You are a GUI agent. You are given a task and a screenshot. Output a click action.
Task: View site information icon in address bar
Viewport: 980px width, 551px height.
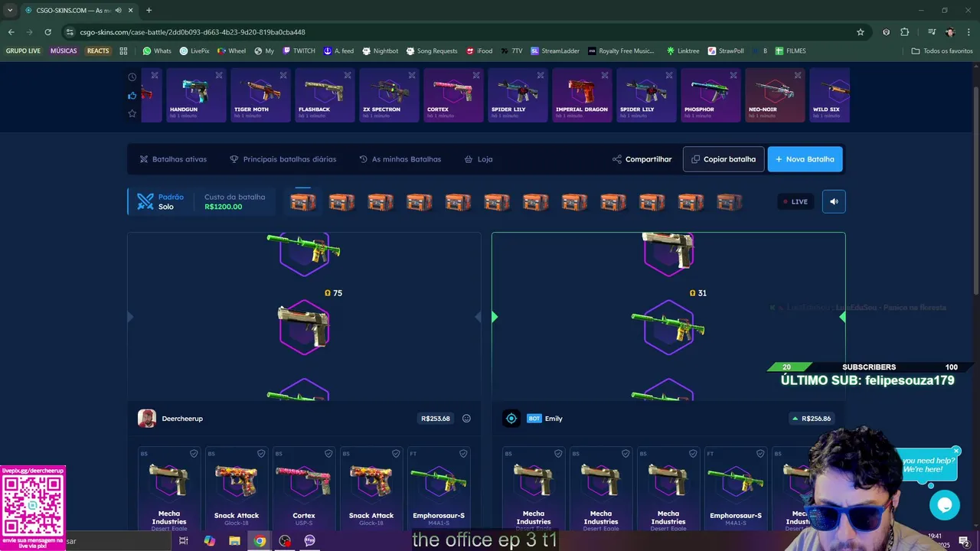(x=70, y=32)
